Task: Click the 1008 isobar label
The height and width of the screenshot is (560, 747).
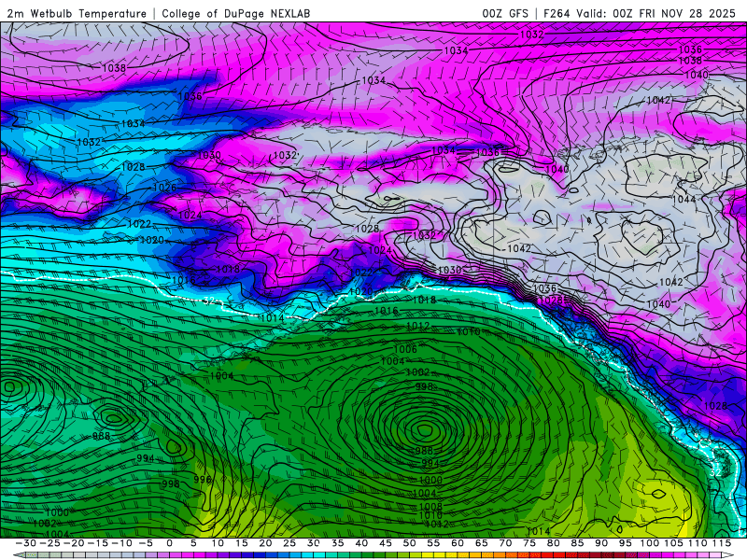Action: [x=430, y=507]
